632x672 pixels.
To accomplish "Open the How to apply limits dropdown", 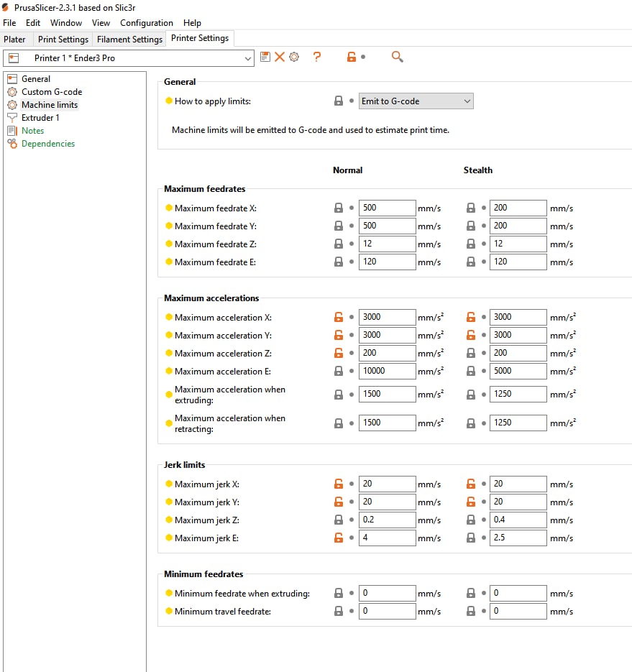I will (x=416, y=101).
